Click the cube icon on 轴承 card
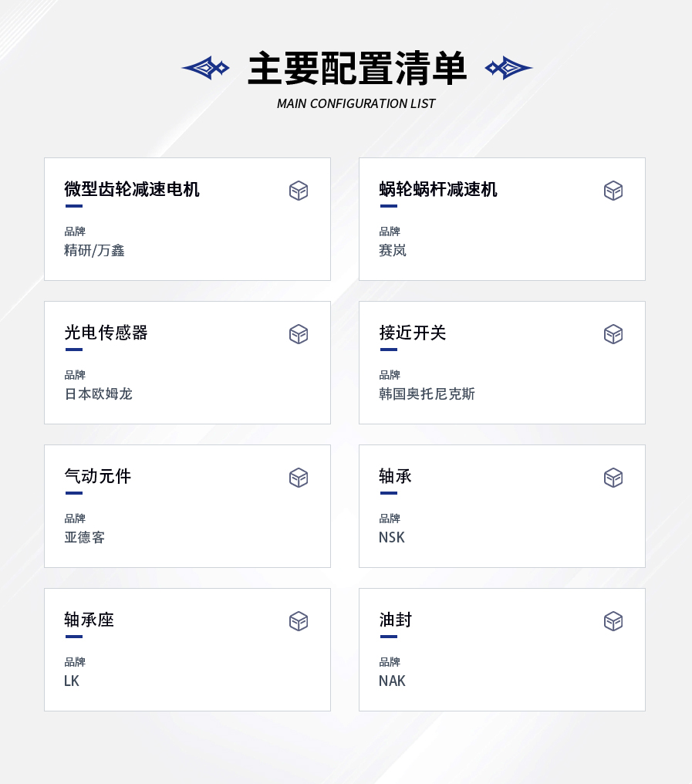Image resolution: width=692 pixels, height=784 pixels. 613,478
